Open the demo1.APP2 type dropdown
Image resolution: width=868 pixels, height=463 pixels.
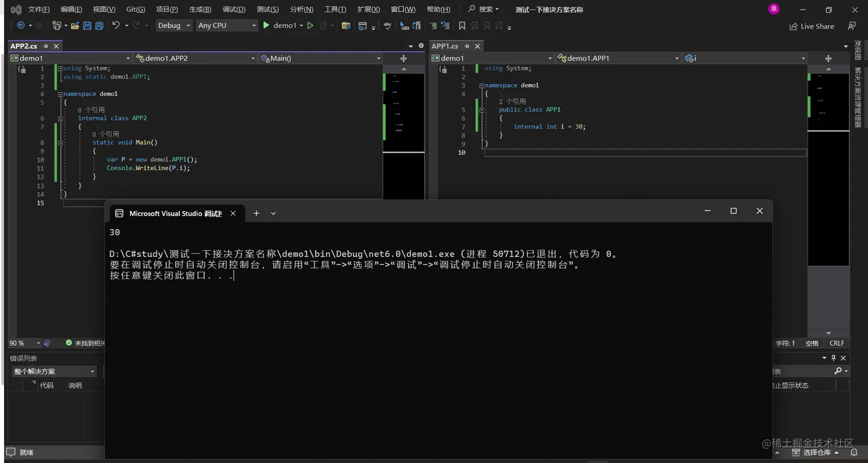click(x=195, y=58)
